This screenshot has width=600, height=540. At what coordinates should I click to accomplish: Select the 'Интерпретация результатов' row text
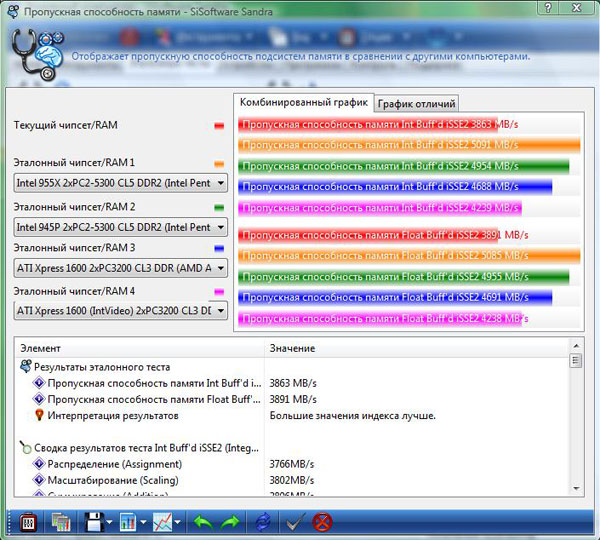coord(113,416)
